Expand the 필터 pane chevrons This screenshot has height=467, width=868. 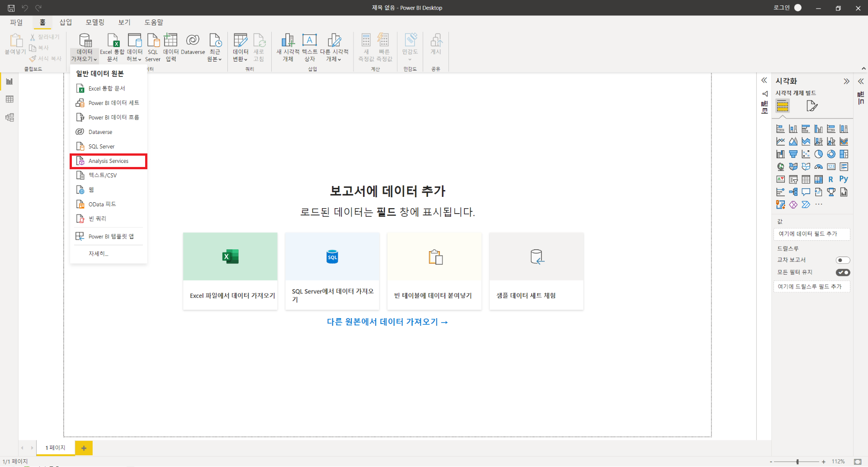point(764,81)
